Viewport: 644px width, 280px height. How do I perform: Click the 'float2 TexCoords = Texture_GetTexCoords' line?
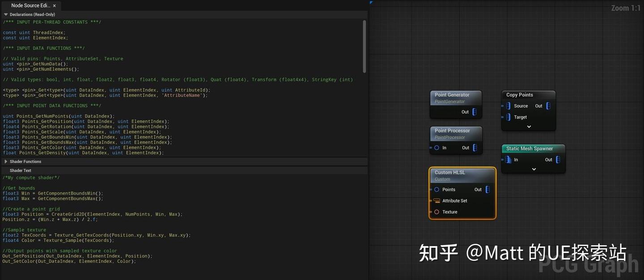click(x=97, y=235)
